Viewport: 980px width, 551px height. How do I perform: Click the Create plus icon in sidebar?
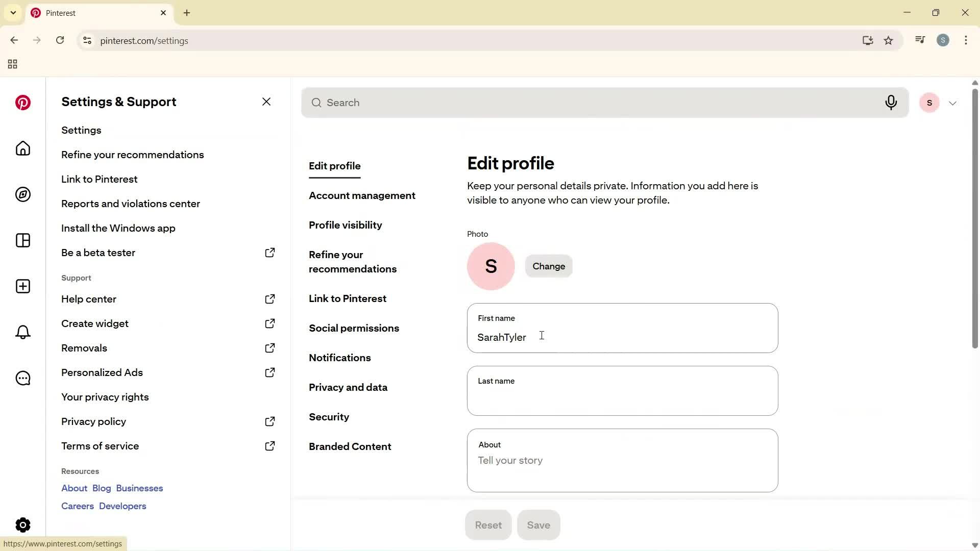click(x=23, y=286)
